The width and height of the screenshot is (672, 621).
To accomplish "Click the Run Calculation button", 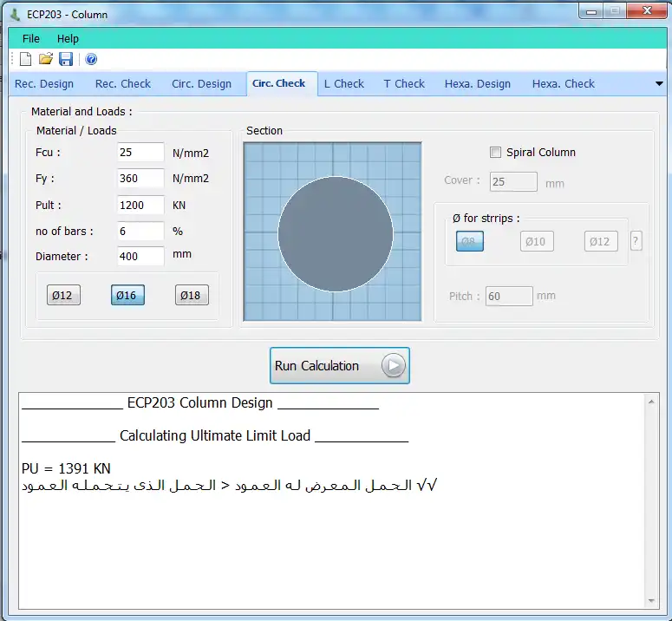I will click(339, 365).
